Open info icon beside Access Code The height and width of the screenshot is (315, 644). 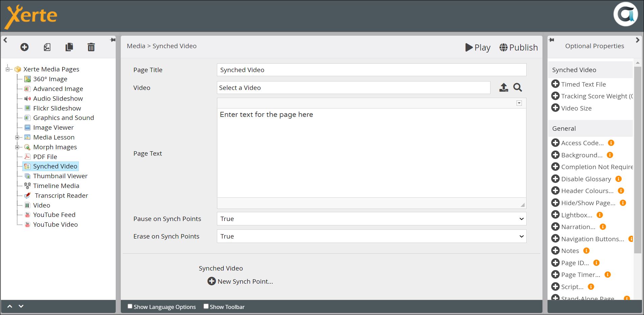click(x=611, y=143)
